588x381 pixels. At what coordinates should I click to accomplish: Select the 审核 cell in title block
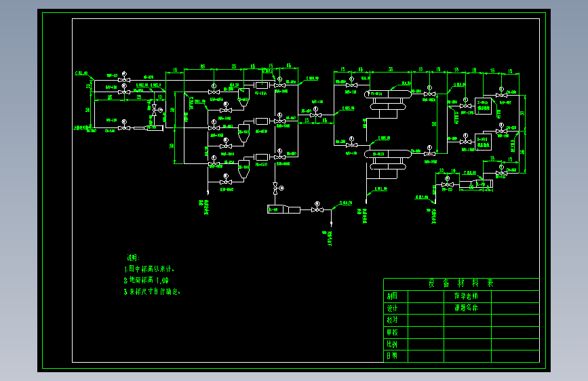pos(395,332)
